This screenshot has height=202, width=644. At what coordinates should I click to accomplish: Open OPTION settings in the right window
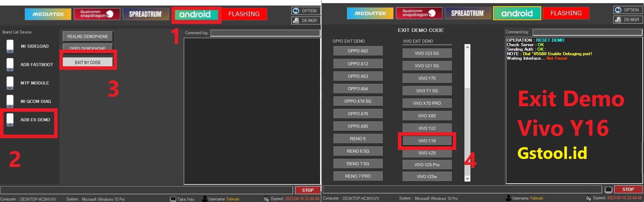point(628,10)
